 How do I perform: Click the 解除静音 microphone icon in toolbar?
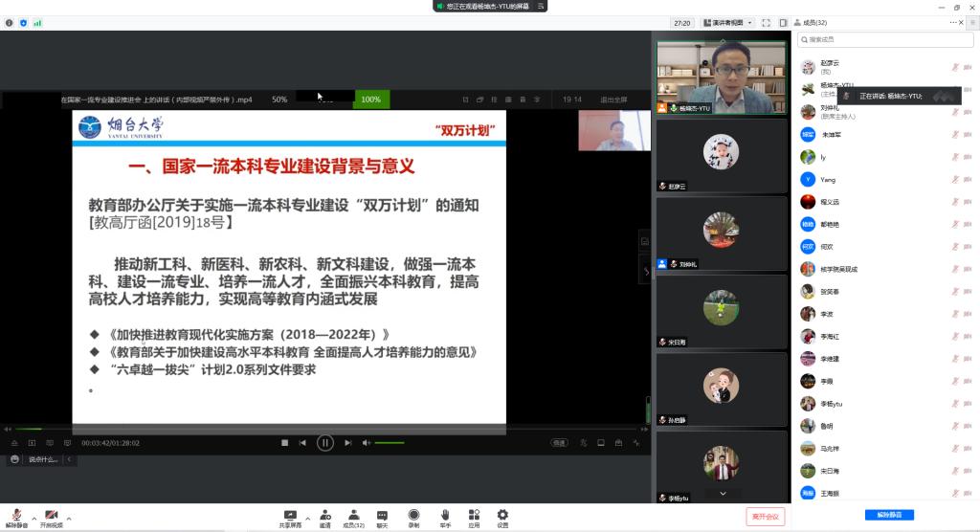(16, 515)
